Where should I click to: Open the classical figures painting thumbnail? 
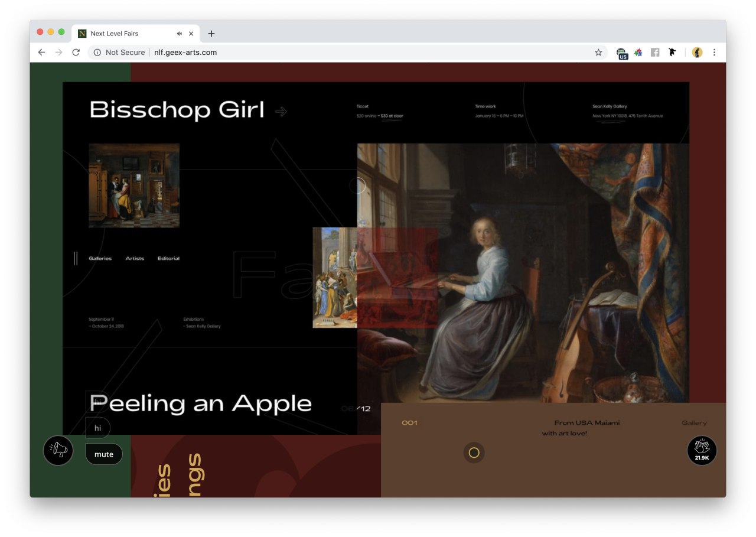335,277
